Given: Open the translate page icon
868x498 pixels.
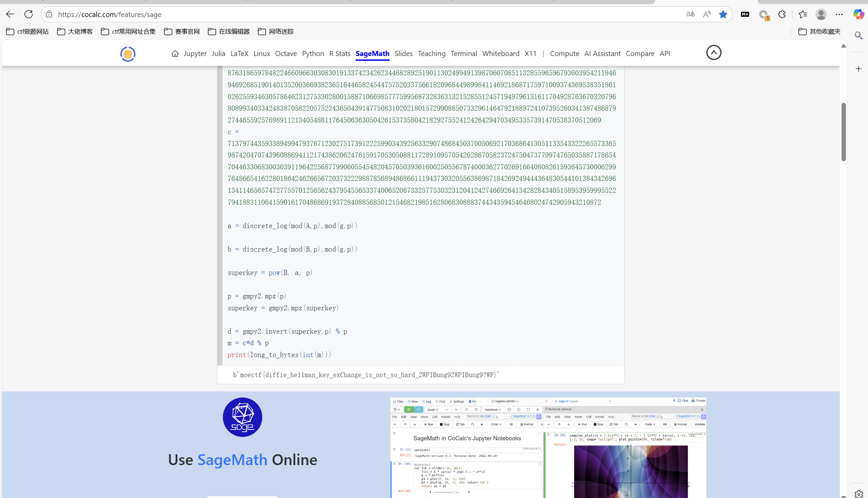Looking at the screenshot, I should pyautogui.click(x=690, y=14).
